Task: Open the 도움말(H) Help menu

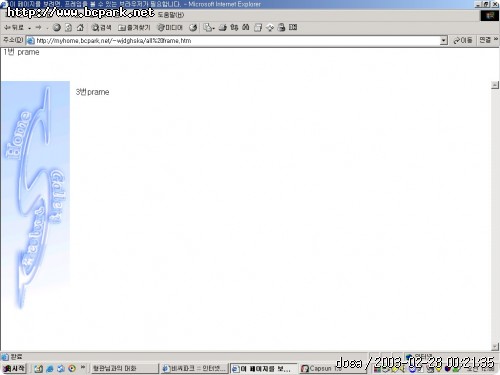Action: (171, 15)
